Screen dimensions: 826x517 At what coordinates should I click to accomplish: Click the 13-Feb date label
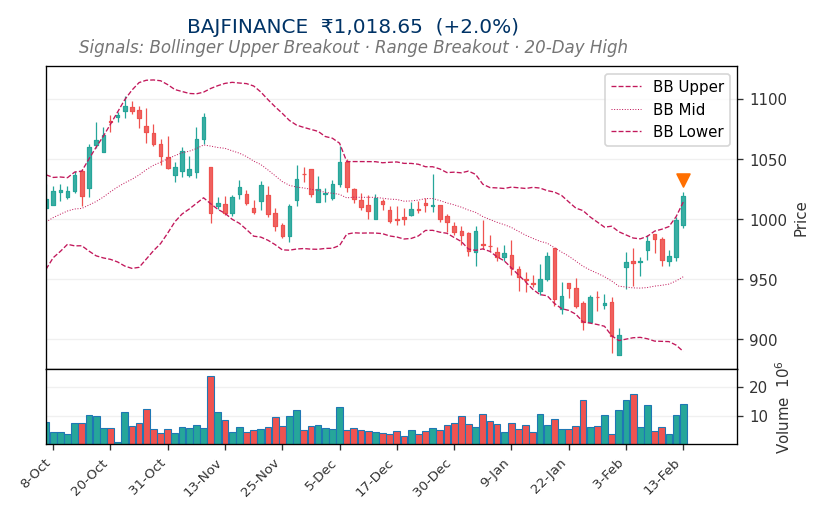point(663,477)
